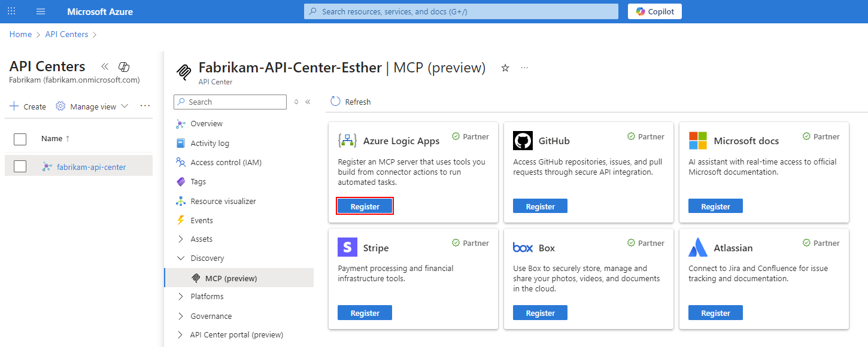
Task: Toggle the expand/collapse arrows next to the menu search
Action: pyautogui.click(x=296, y=102)
